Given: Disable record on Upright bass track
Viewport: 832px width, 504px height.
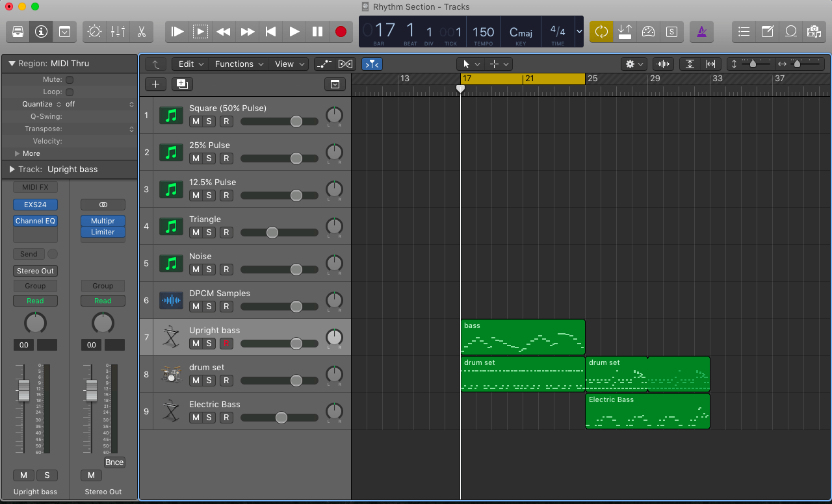Looking at the screenshot, I should point(226,344).
